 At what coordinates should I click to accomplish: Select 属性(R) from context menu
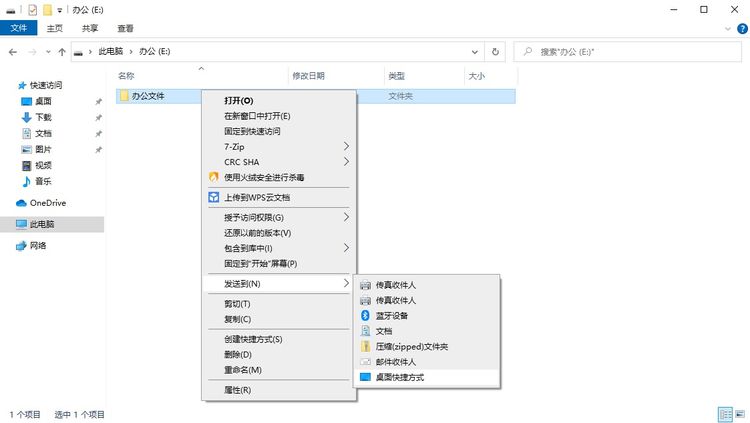coord(237,390)
